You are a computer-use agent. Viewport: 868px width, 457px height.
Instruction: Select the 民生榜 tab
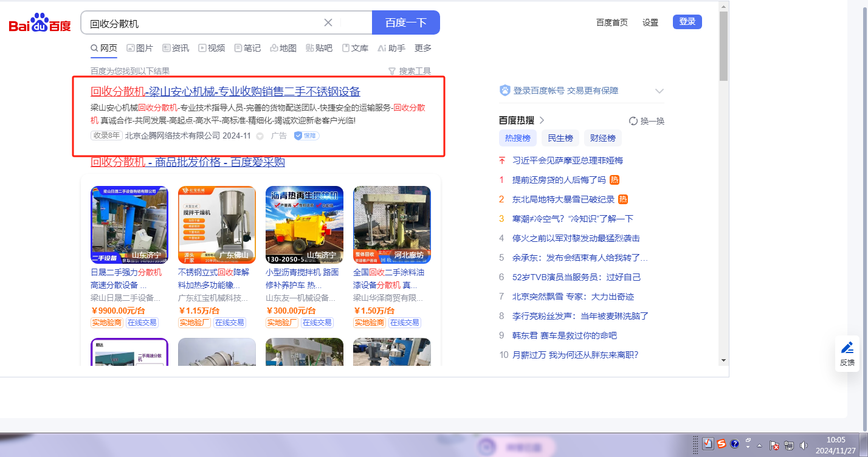pyautogui.click(x=560, y=138)
